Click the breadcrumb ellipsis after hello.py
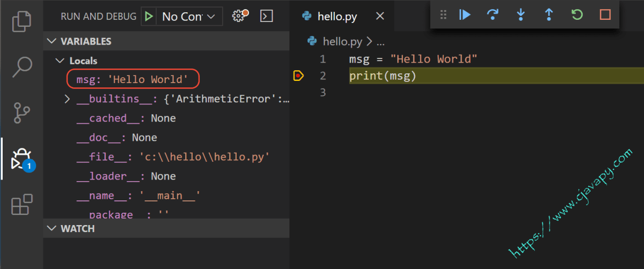Viewport: 644px width, 269px height. coord(380,41)
